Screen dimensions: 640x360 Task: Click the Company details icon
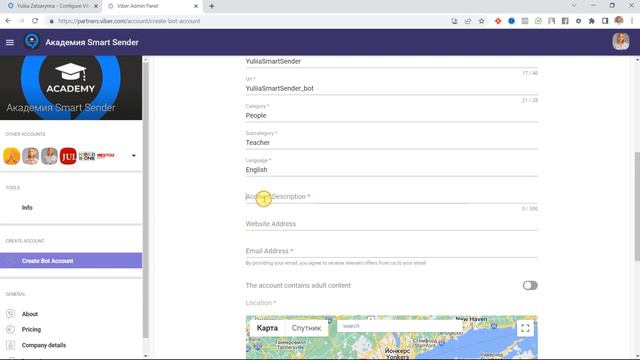11,345
